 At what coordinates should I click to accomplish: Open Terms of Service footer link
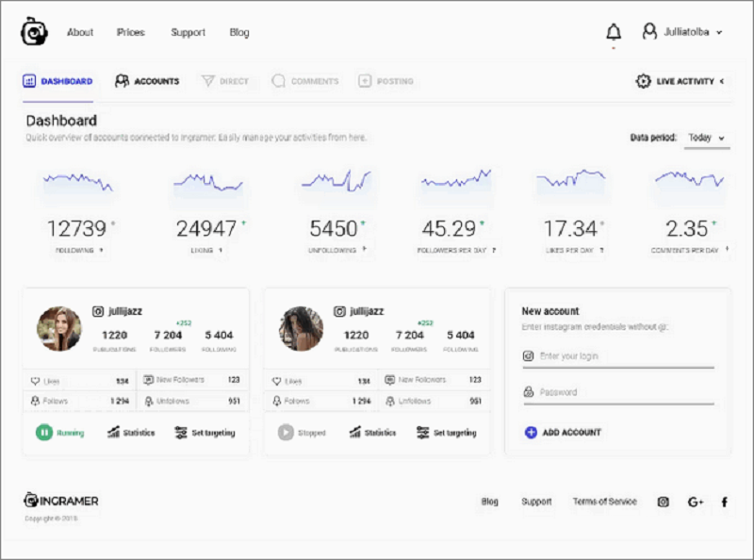point(604,502)
